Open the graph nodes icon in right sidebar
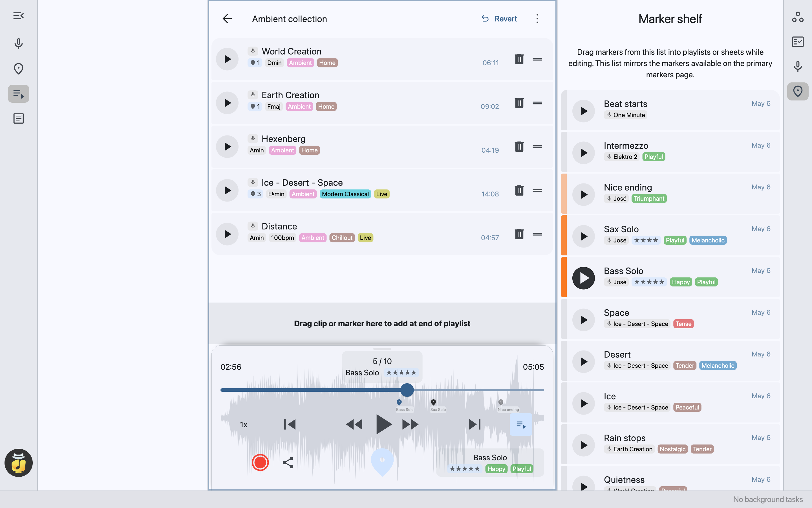812x508 pixels. click(x=798, y=17)
